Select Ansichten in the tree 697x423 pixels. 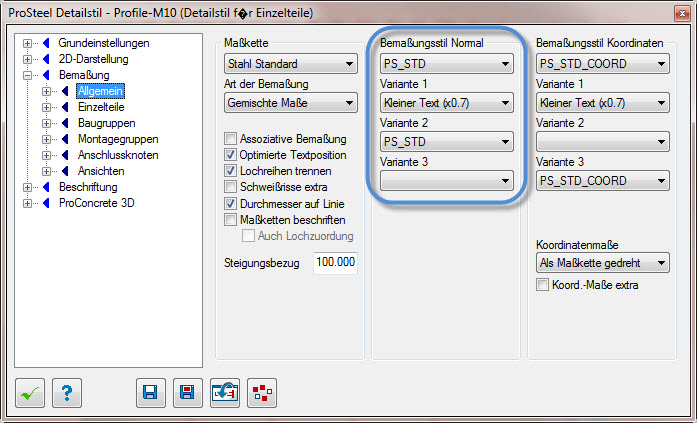coord(101,171)
